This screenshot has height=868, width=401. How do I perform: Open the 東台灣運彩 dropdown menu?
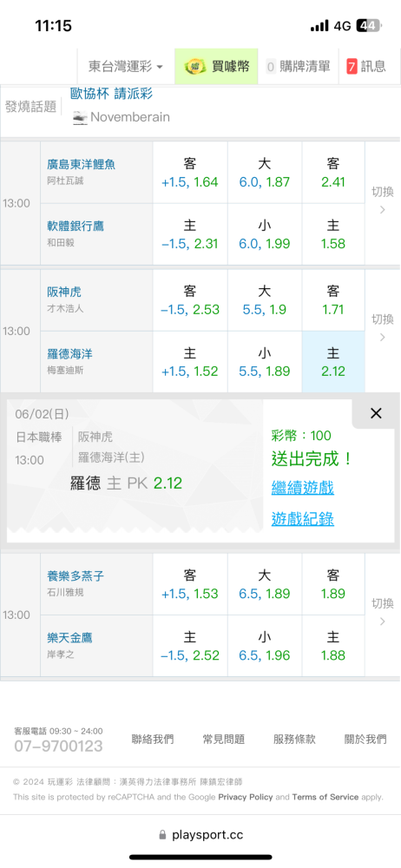126,67
